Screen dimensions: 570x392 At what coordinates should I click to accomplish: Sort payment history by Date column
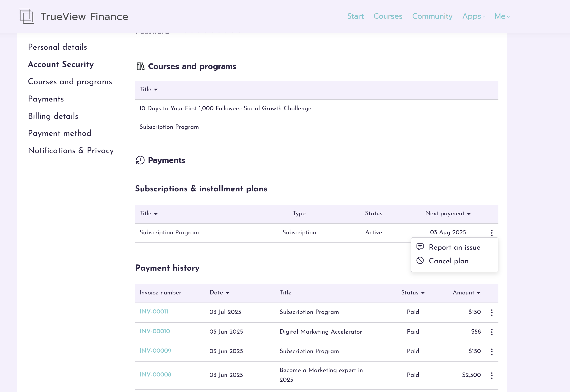pyautogui.click(x=219, y=292)
